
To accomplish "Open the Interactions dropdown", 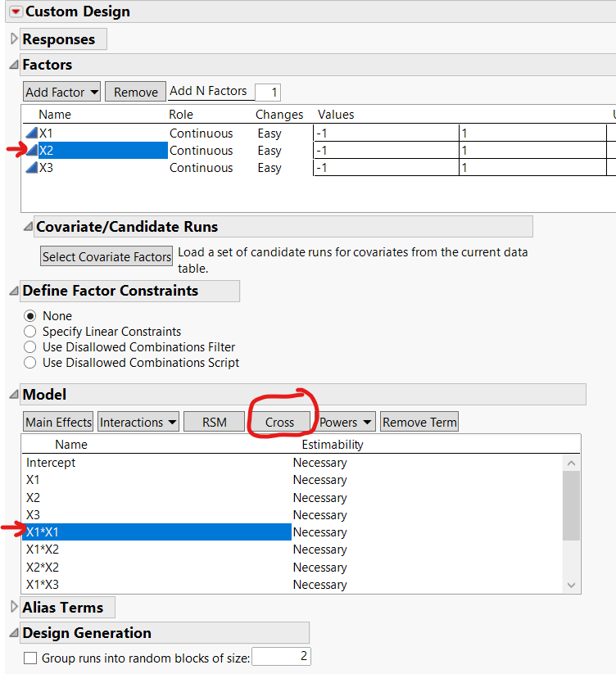I will pos(138,421).
